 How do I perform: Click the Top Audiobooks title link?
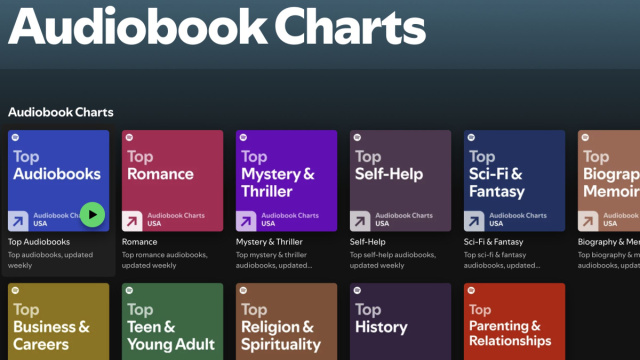pos(39,242)
